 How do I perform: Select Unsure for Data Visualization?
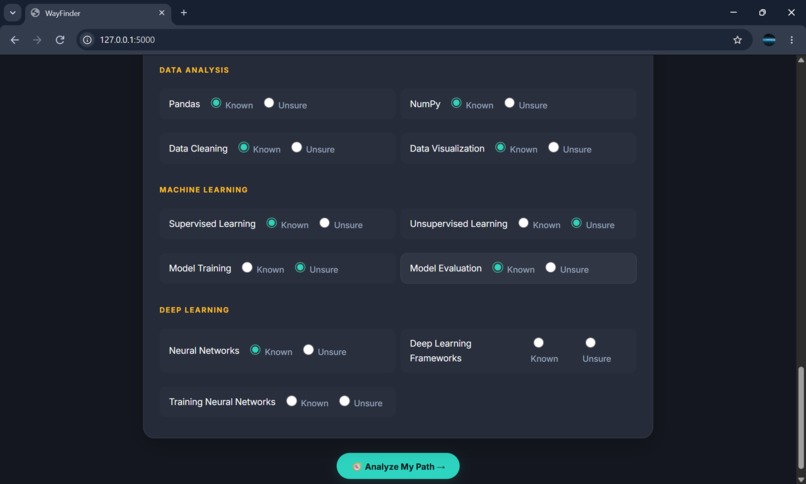click(554, 147)
